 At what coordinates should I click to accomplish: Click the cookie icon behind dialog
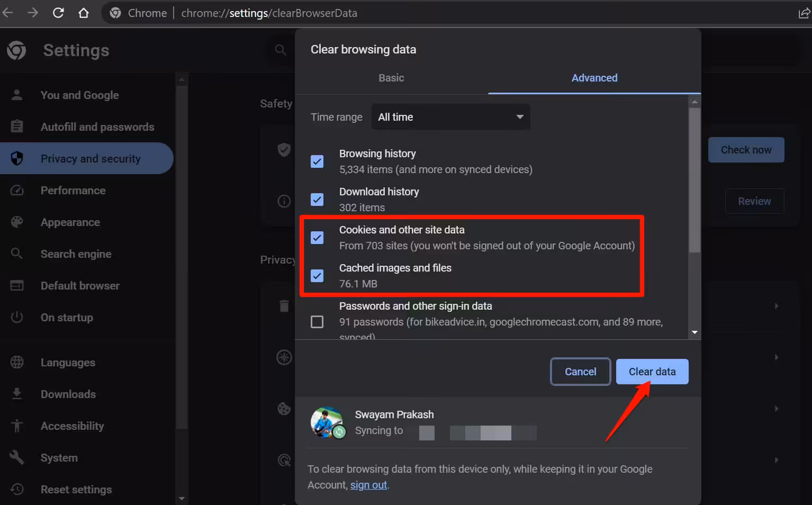284,409
